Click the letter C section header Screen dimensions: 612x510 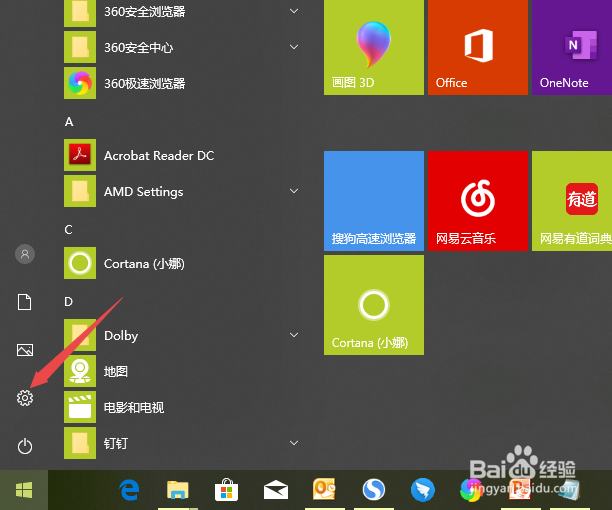(68, 229)
